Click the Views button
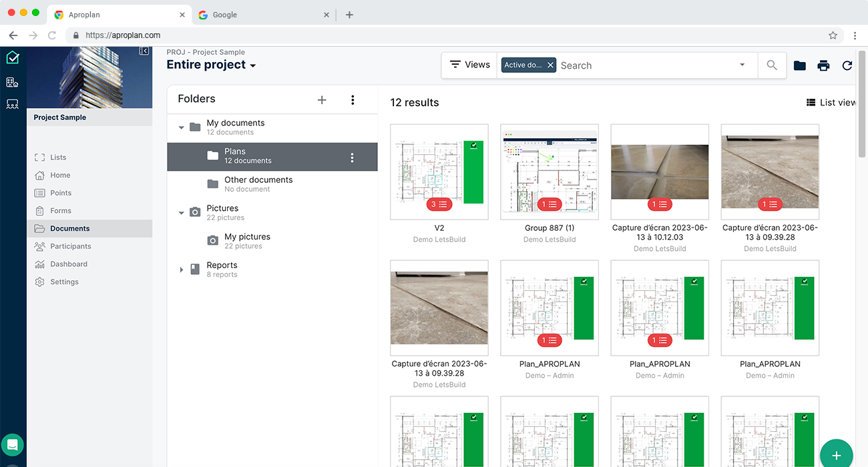 [469, 65]
